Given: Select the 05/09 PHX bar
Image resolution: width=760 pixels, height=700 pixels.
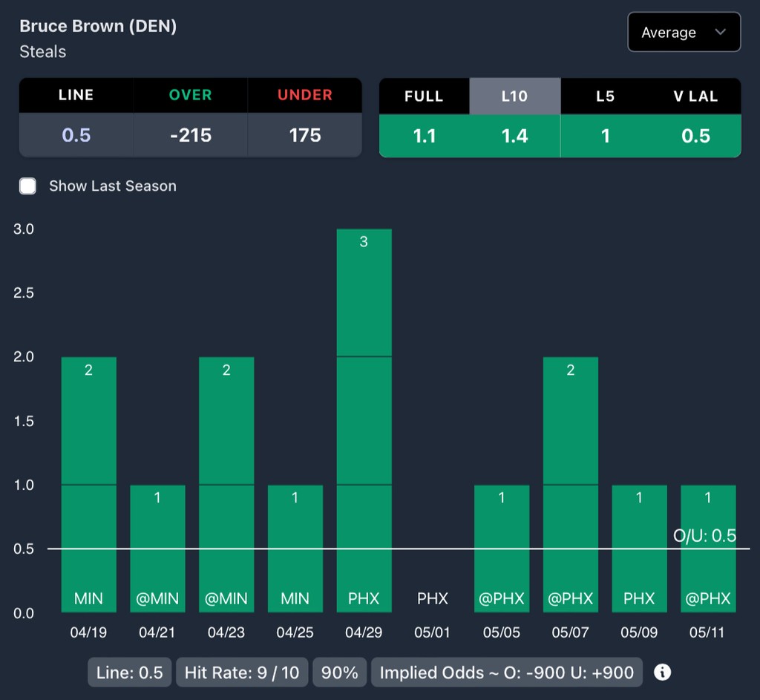Looking at the screenshot, I should (639, 549).
